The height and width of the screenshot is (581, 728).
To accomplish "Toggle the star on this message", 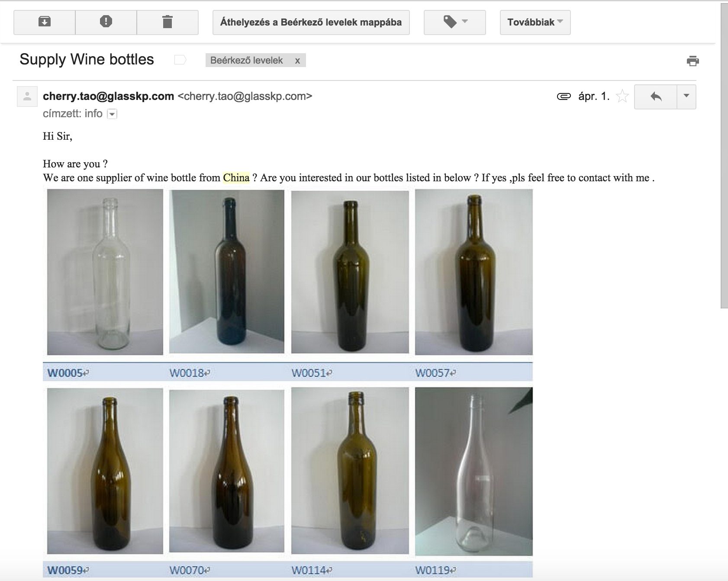I will (x=622, y=96).
